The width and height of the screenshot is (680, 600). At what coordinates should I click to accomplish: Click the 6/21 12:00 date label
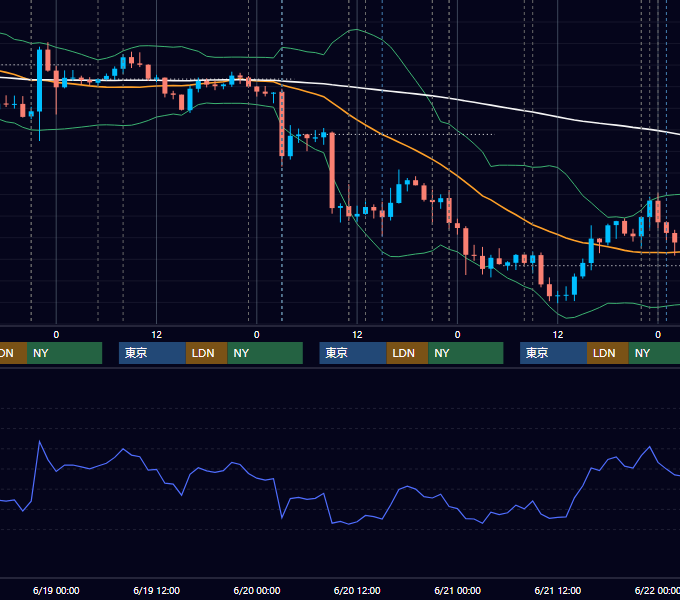[x=558, y=590]
